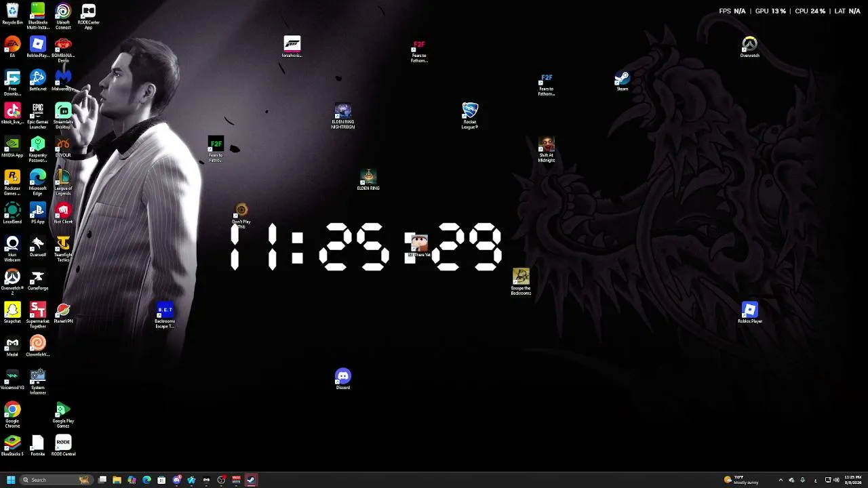The height and width of the screenshot is (488, 868).
Task: Click the Teamfight Tactics shortcut
Action: coord(63,249)
